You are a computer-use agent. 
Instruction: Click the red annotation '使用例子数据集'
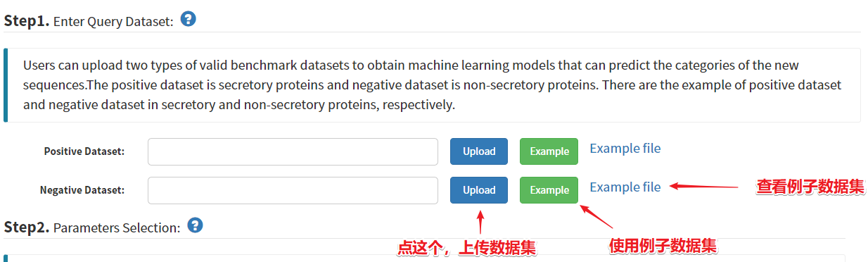(x=663, y=246)
